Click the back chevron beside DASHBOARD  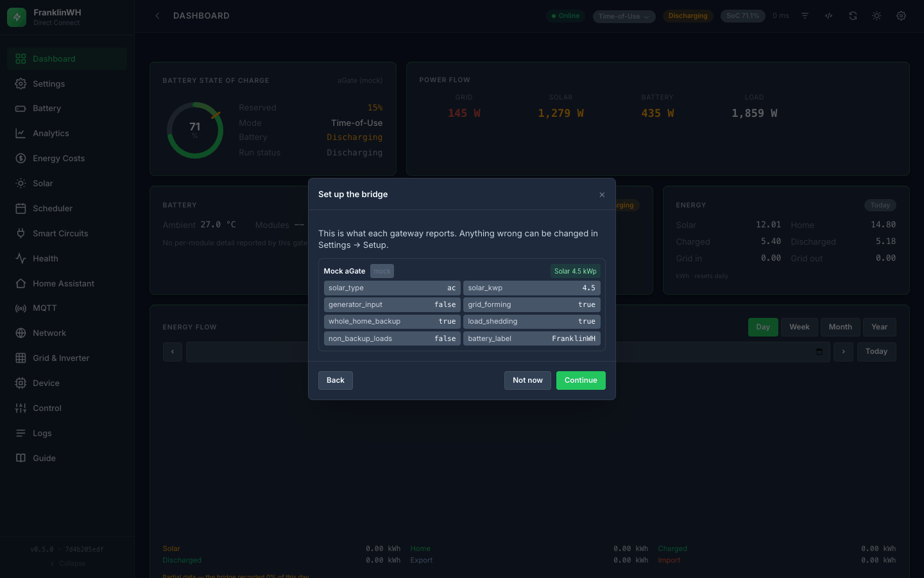157,16
